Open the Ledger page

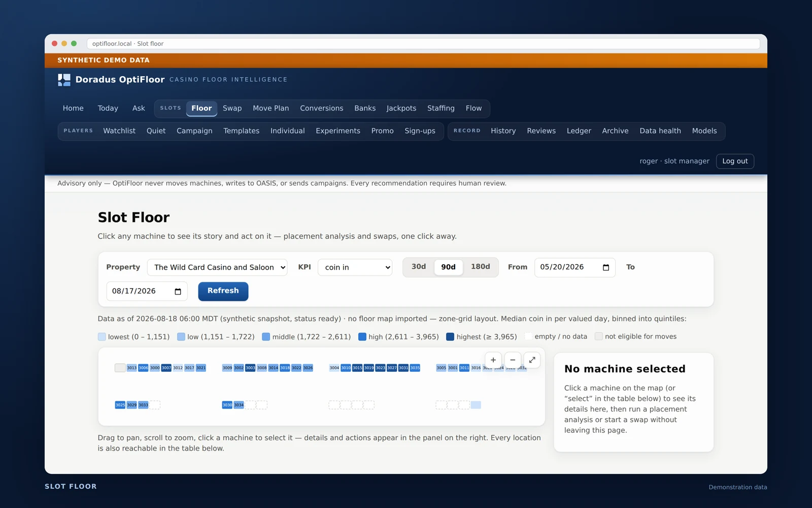tap(579, 131)
